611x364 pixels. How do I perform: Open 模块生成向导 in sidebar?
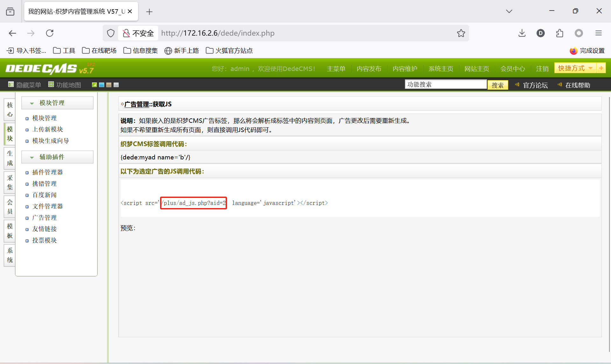point(51,141)
